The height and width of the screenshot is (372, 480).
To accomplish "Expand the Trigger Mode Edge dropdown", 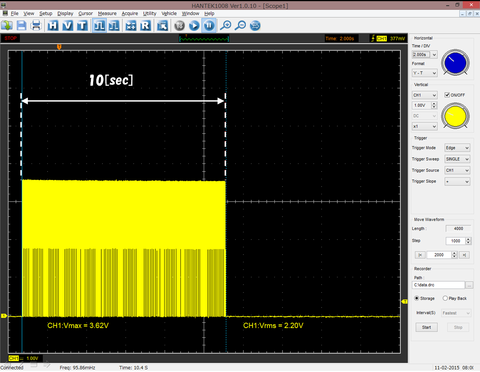I will (467, 148).
